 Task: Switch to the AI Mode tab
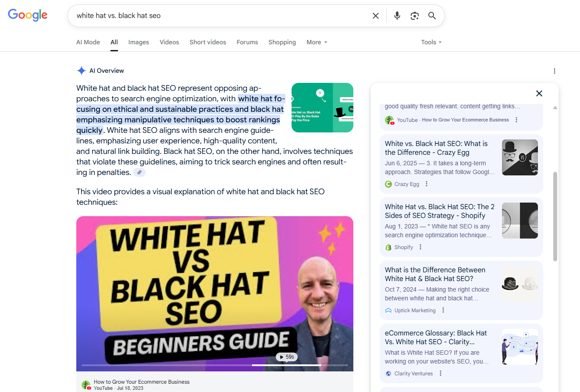pos(88,42)
